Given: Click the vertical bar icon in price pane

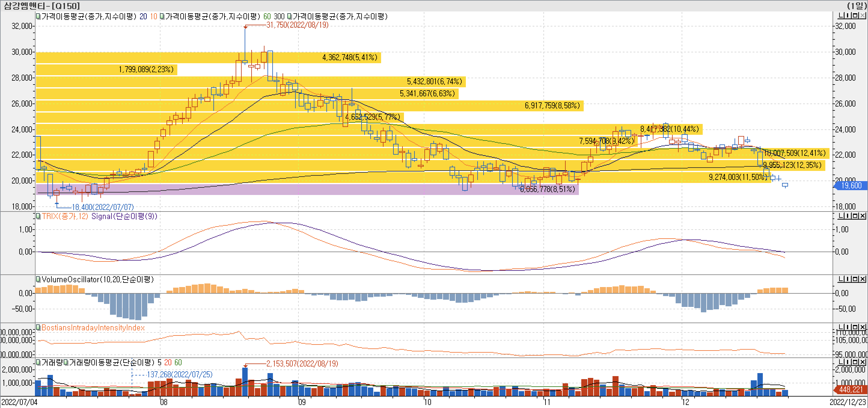Looking at the screenshot, I should tap(848, 16).
